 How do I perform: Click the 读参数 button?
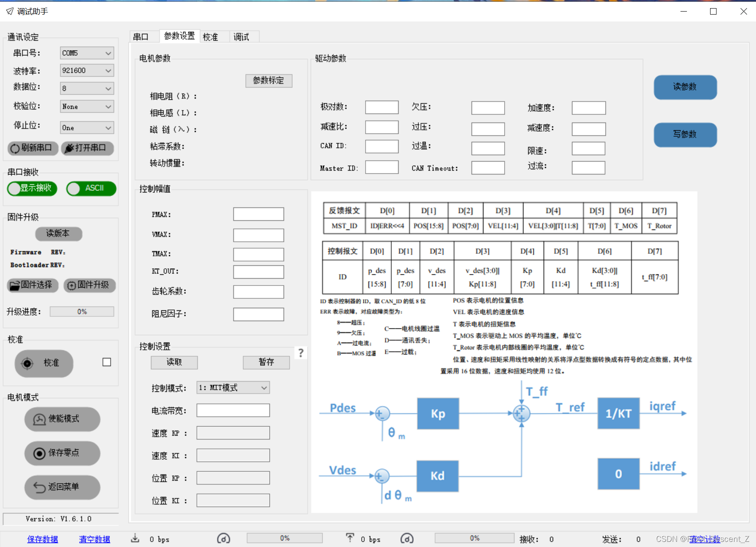click(x=685, y=87)
